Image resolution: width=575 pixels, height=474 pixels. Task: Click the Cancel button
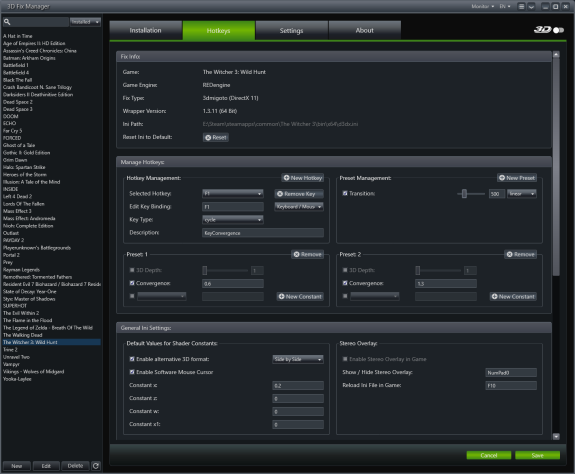coord(488,455)
